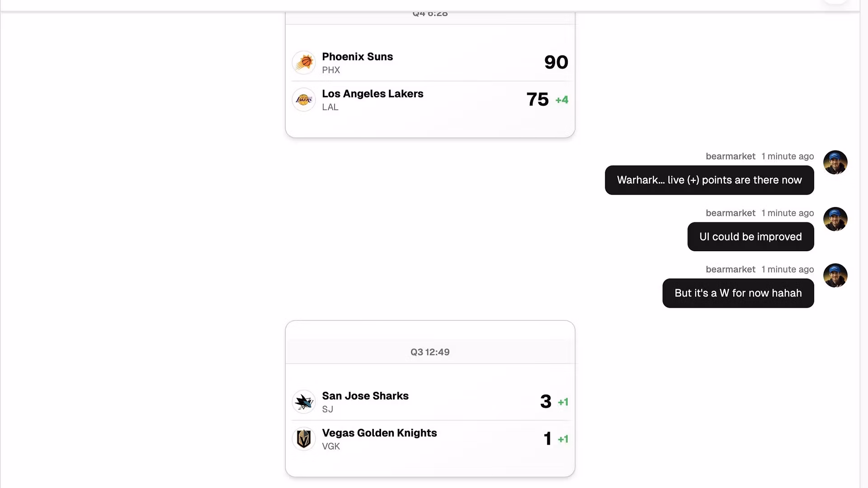Click the Golden Knights +1 live indicator
This screenshot has height=488, width=868.
(x=563, y=439)
